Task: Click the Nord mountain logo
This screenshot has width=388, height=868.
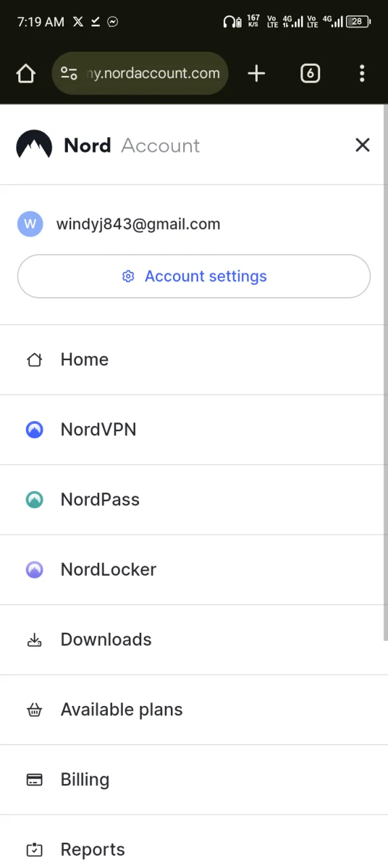Action: (34, 144)
